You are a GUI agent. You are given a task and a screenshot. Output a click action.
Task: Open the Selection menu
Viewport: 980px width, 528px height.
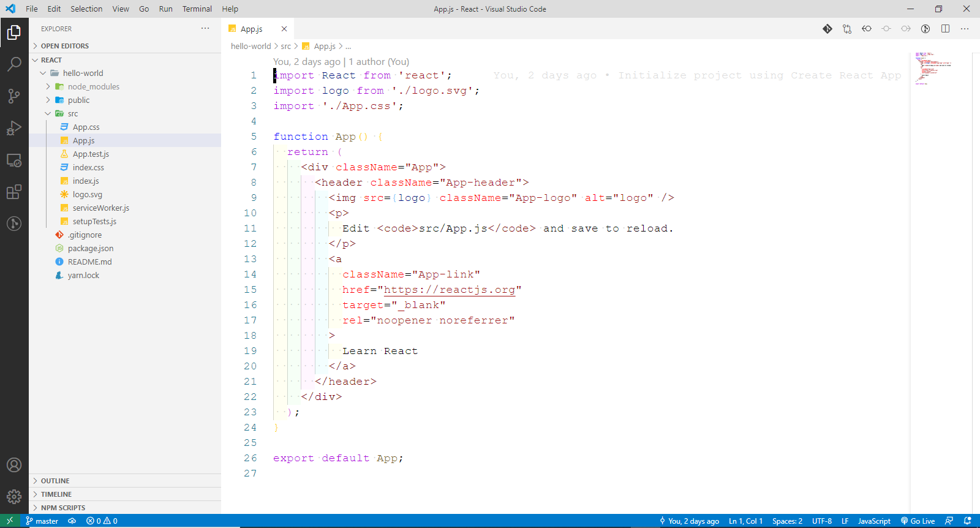click(86, 9)
